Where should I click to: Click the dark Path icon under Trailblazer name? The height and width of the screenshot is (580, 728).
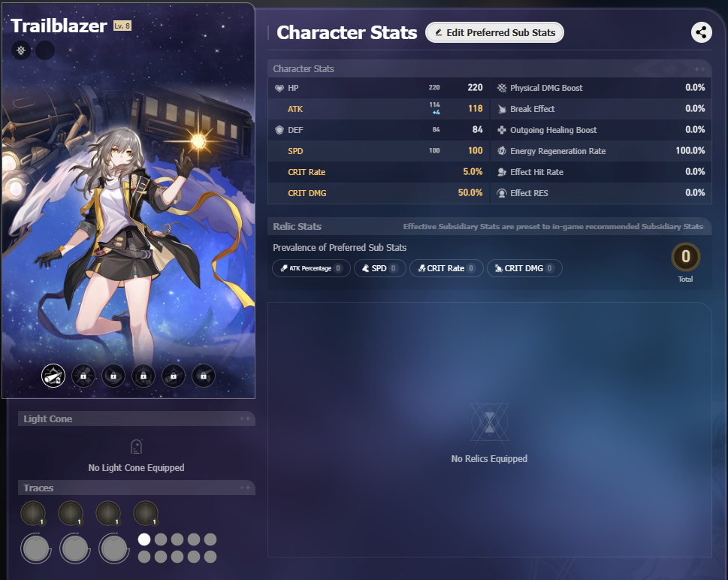tap(45, 50)
